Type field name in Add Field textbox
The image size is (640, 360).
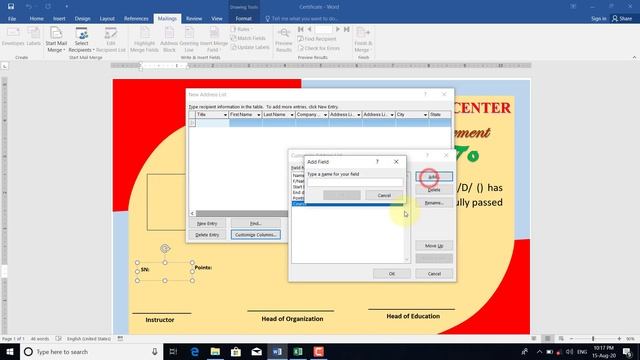pos(355,182)
